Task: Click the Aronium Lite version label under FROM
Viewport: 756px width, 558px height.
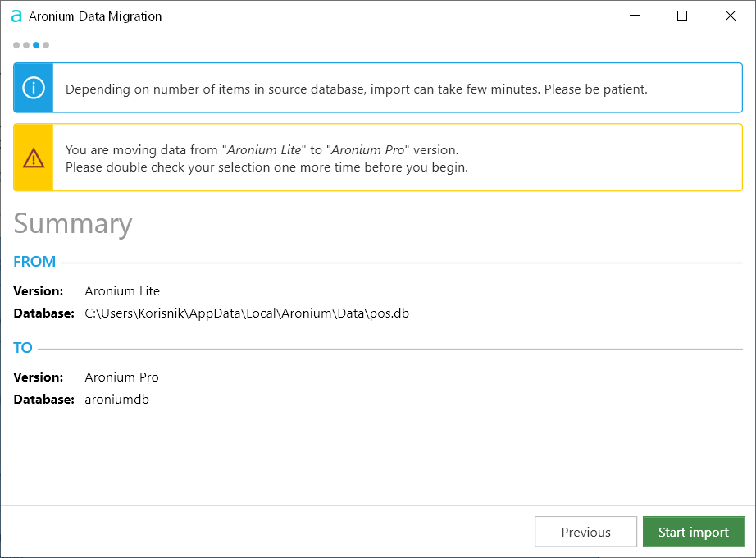Action: [x=121, y=290]
